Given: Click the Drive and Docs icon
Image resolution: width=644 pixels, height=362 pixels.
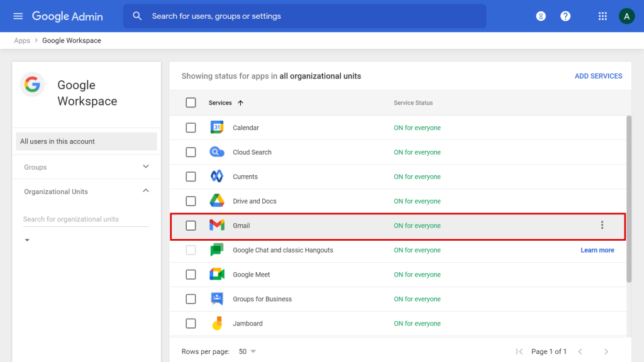Looking at the screenshot, I should pos(217,200).
